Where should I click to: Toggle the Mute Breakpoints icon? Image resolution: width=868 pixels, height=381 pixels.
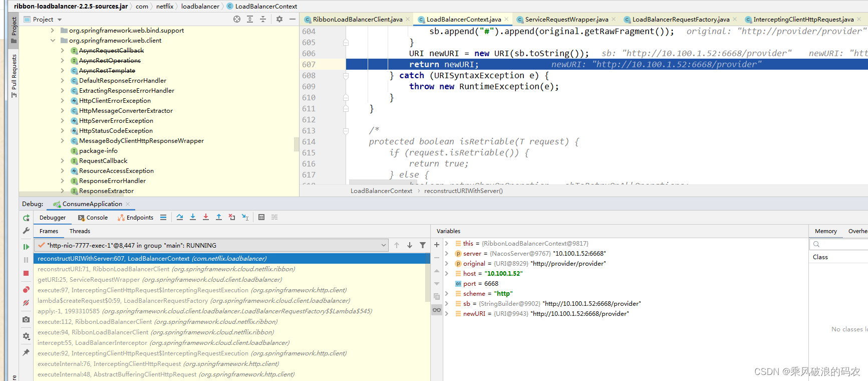tap(26, 303)
